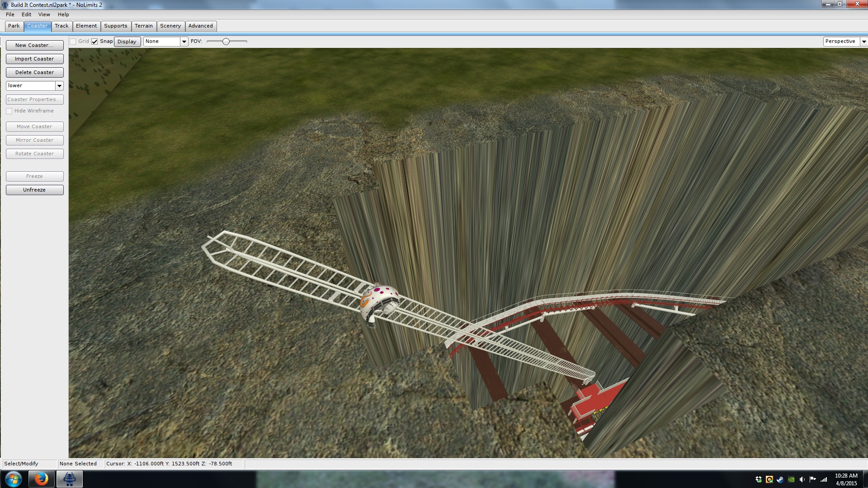The height and width of the screenshot is (488, 868).
Task: Uncheck the Snap checkbox
Action: [x=94, y=42]
